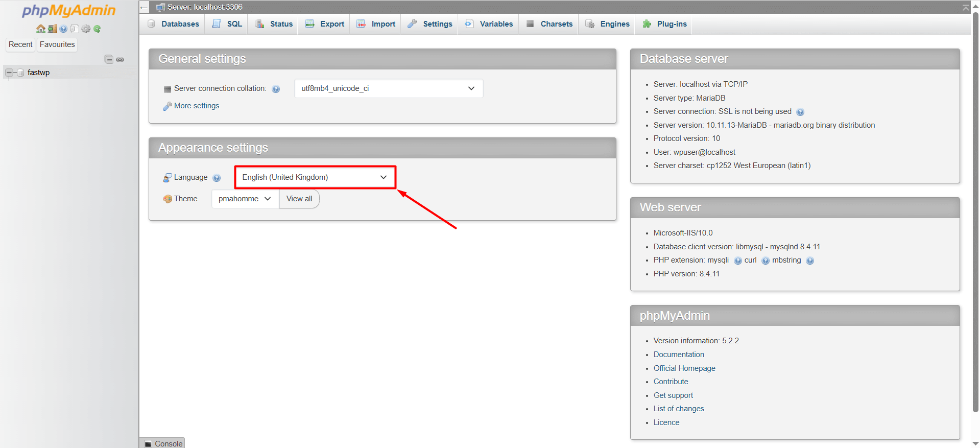This screenshot has width=980, height=448.
Task: Click the fastwp database cylinder icon
Action: tap(20, 73)
